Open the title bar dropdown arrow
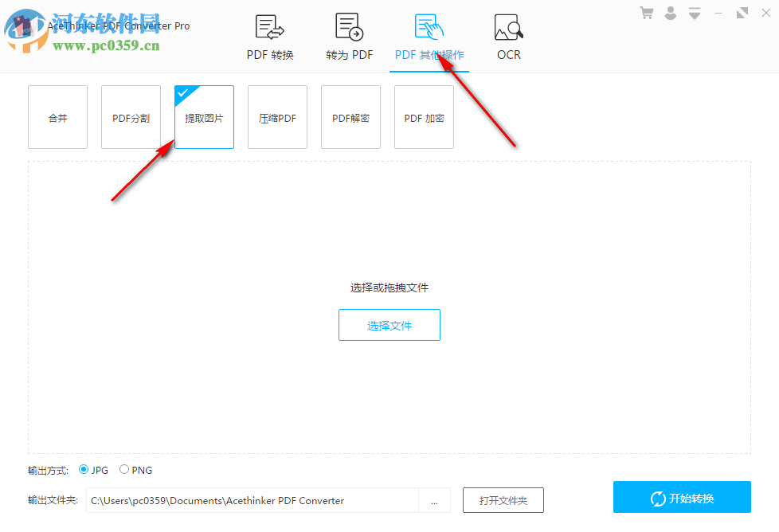Viewport: 779px width, 532px height. pyautogui.click(x=694, y=13)
